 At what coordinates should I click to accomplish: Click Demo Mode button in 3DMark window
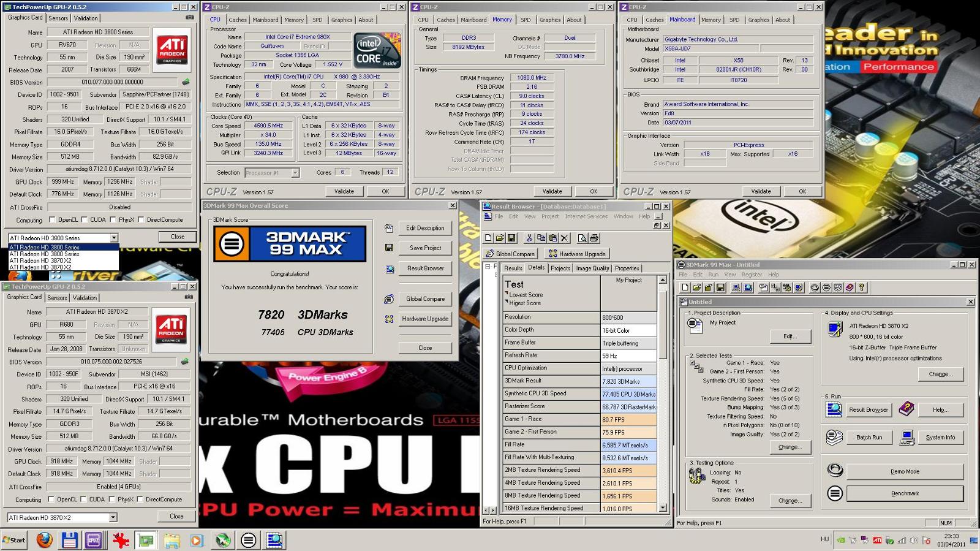(905, 471)
